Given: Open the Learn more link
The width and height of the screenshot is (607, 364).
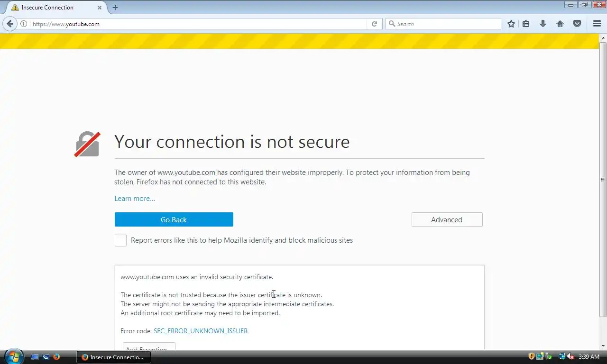Looking at the screenshot, I should pyautogui.click(x=135, y=199).
